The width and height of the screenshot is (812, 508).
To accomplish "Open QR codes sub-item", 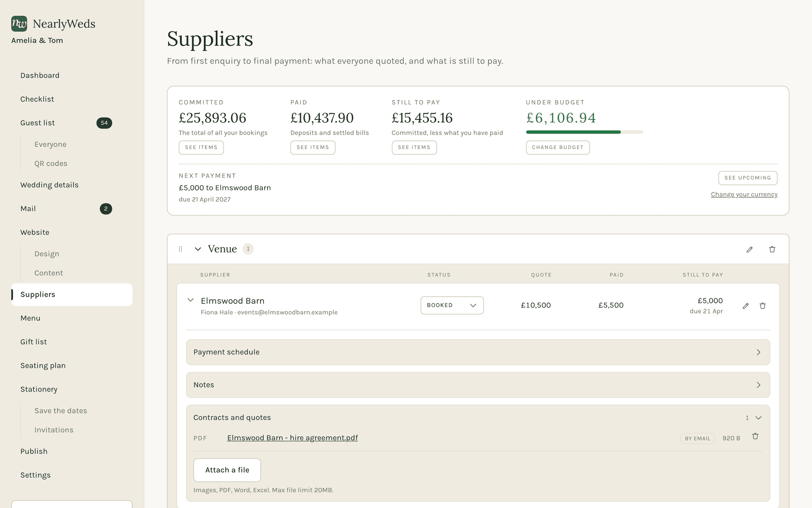I will point(51,163).
